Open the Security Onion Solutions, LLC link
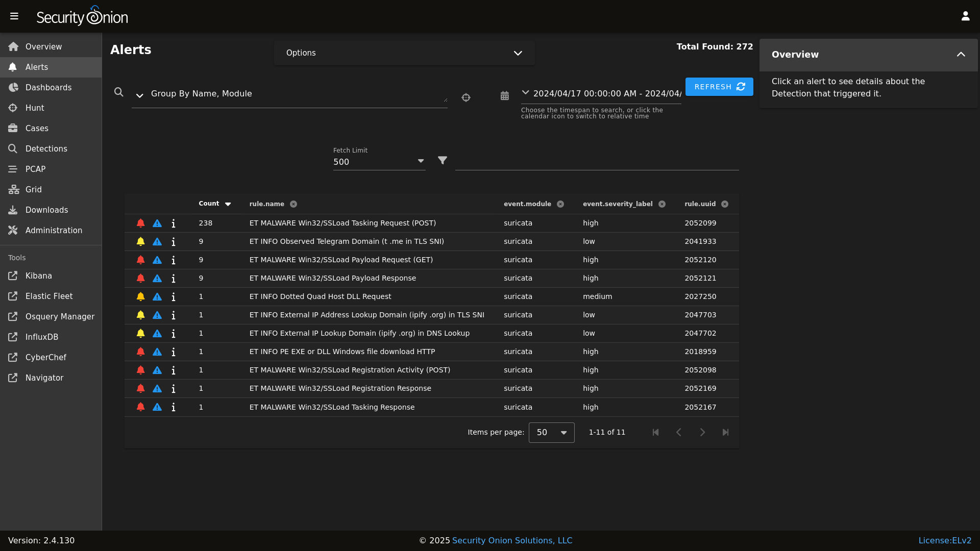This screenshot has width=980, height=551. (512, 540)
